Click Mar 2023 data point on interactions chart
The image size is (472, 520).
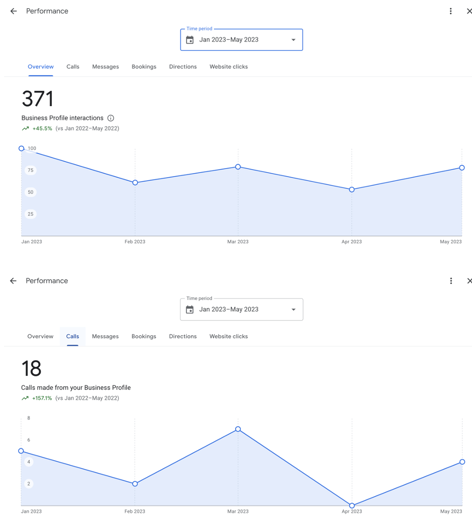238,167
